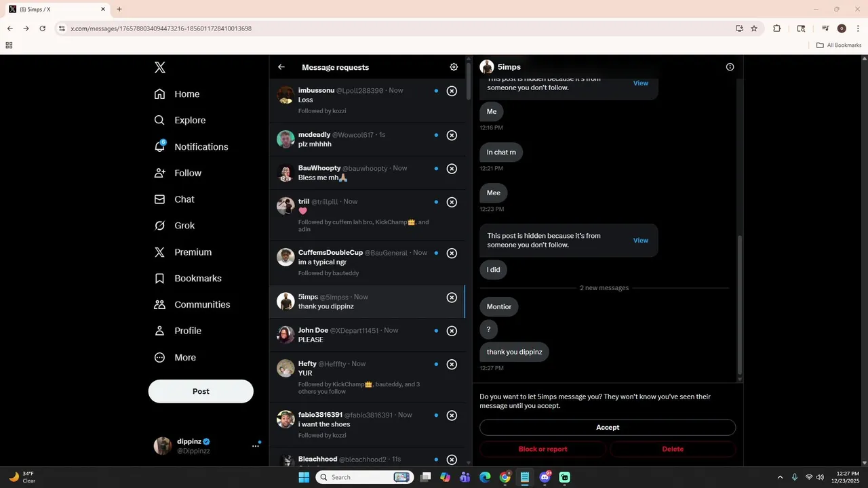
Task: Open Bookmarks in sidebar
Action: pyautogui.click(x=188, y=279)
